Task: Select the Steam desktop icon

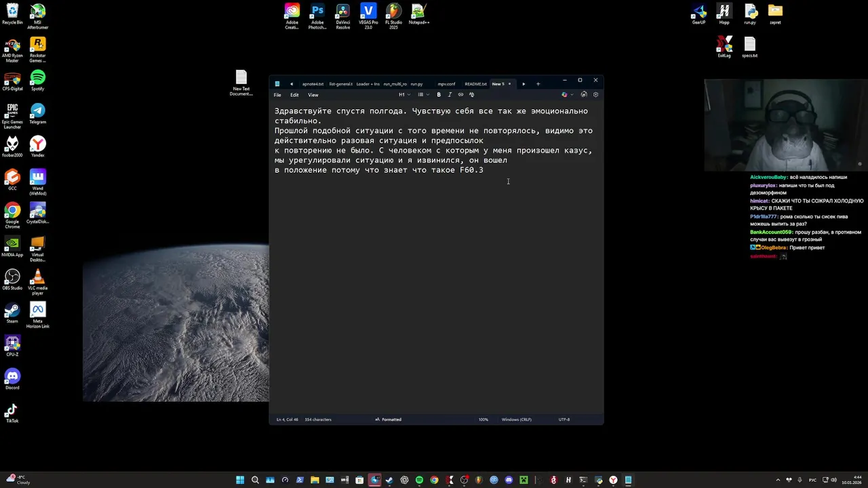Action: click(12, 313)
